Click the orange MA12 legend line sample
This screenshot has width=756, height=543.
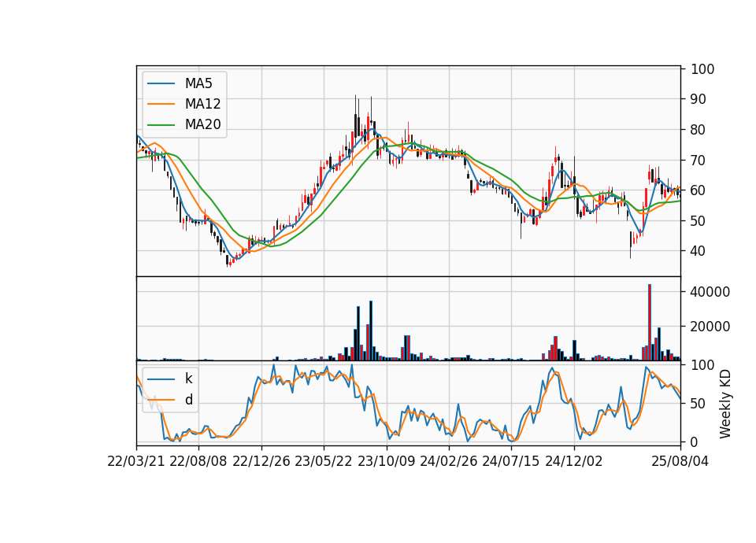click(x=161, y=104)
